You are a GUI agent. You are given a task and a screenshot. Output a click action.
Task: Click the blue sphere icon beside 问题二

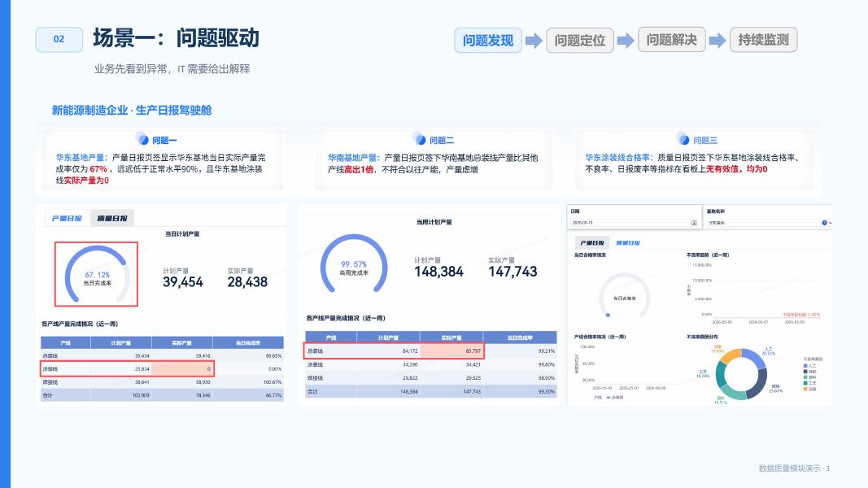click(x=419, y=139)
